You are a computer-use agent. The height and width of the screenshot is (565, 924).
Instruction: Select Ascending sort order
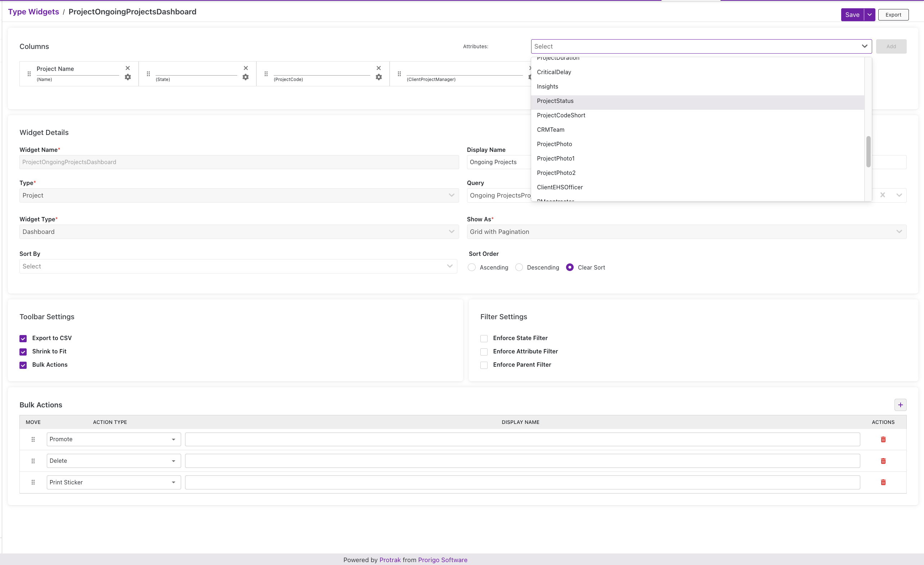[472, 267]
